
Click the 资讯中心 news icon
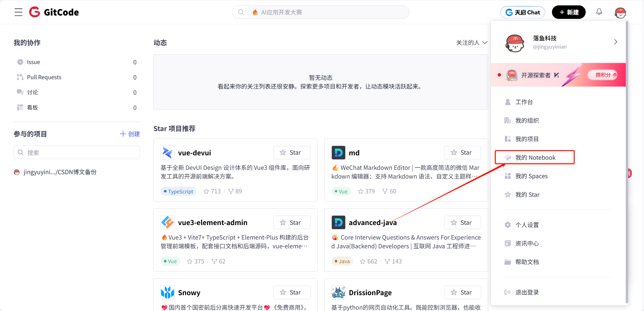(508, 243)
